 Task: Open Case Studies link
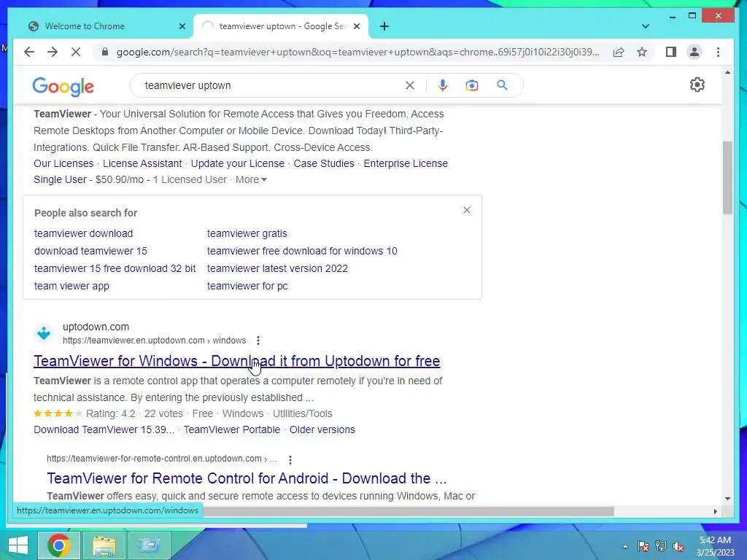pos(324,163)
